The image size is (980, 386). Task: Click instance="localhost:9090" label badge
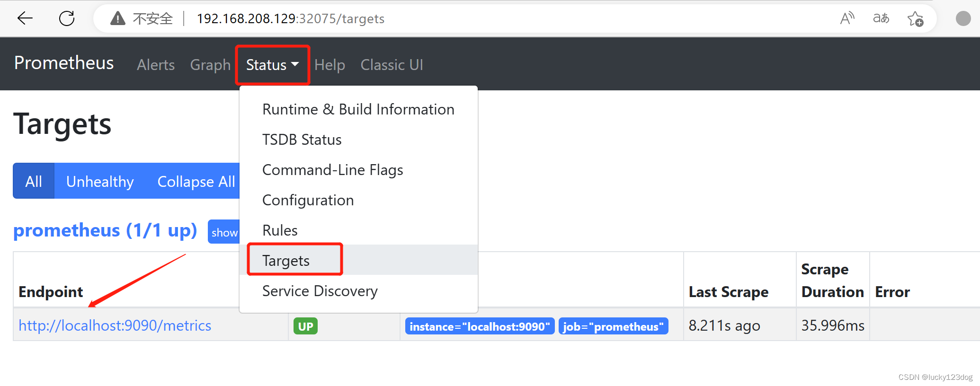point(480,326)
